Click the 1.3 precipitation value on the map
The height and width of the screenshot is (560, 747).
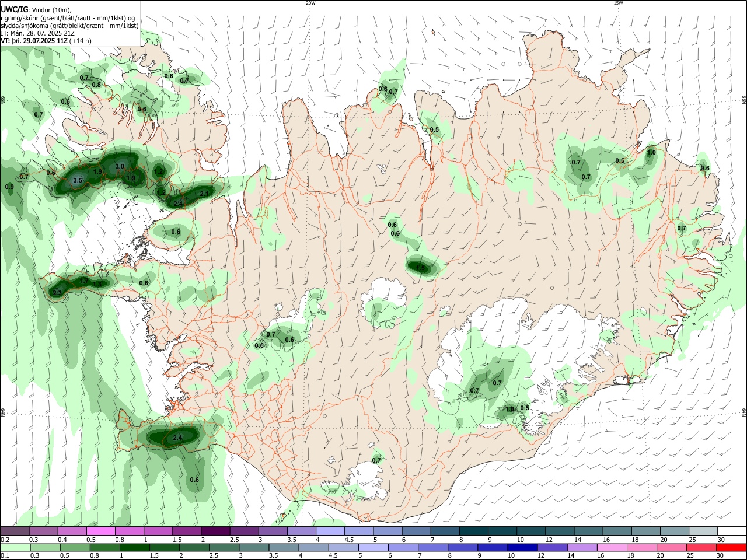click(97, 284)
